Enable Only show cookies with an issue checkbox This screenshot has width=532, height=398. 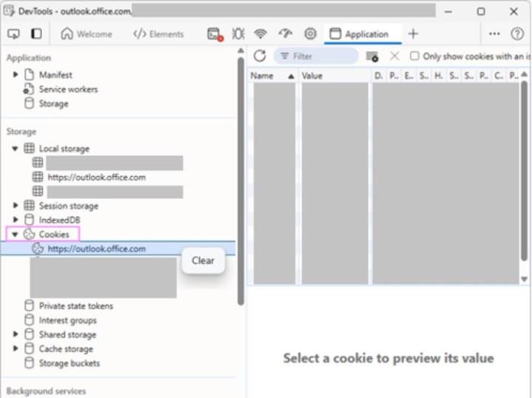pyautogui.click(x=415, y=56)
